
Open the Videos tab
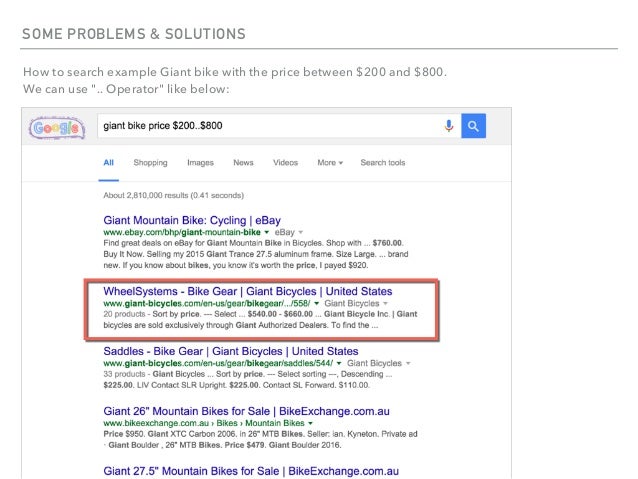click(285, 163)
